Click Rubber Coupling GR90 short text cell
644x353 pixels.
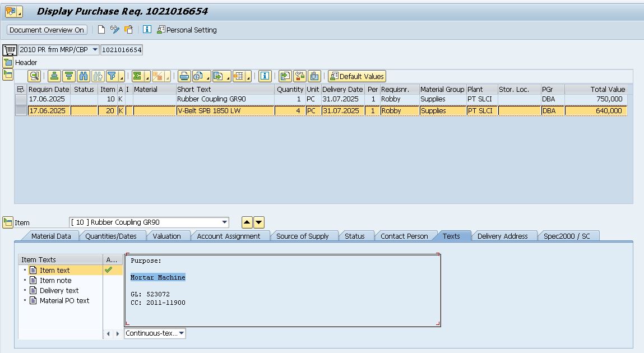click(225, 99)
